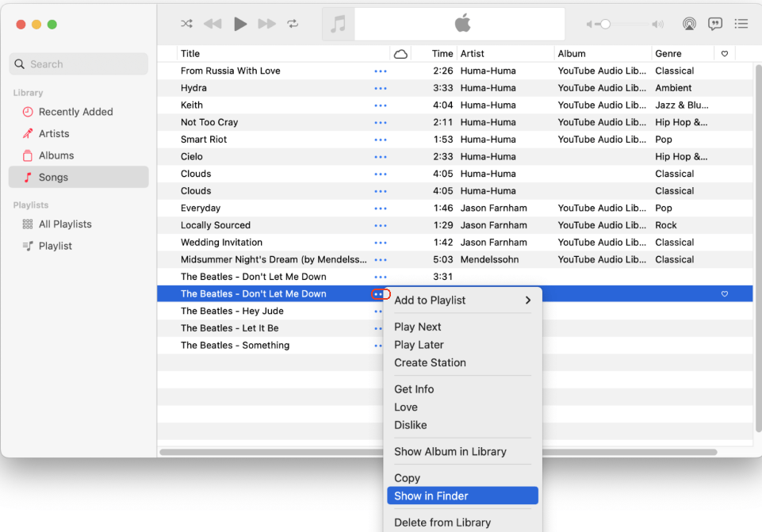Open more options for Hydra
Viewport: 762px width, 532px height.
381,88
